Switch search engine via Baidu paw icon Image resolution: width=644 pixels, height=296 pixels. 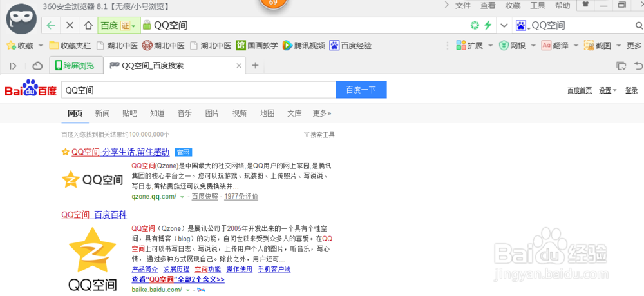tap(522, 26)
